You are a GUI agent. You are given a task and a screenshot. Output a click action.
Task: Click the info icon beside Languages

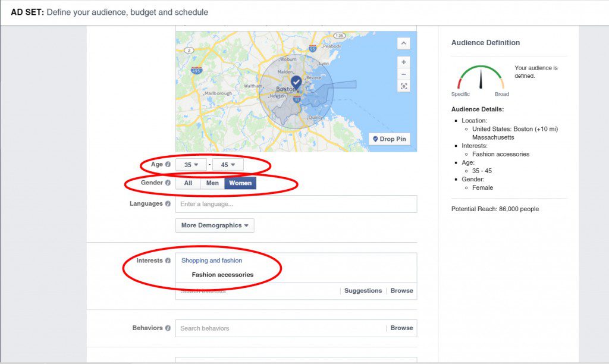click(x=168, y=203)
